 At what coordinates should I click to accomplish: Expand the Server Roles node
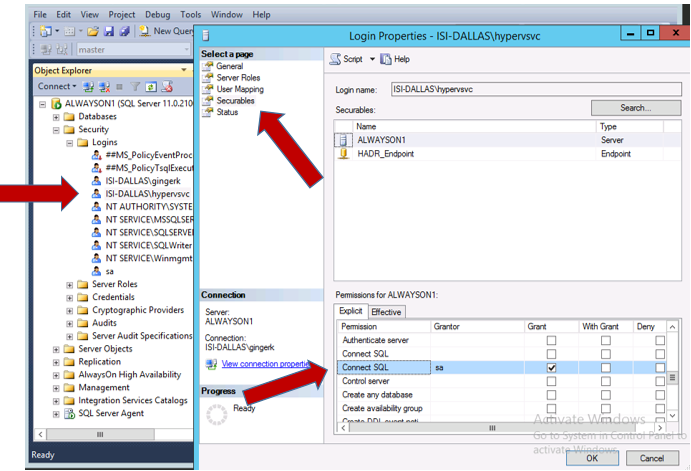point(70,285)
